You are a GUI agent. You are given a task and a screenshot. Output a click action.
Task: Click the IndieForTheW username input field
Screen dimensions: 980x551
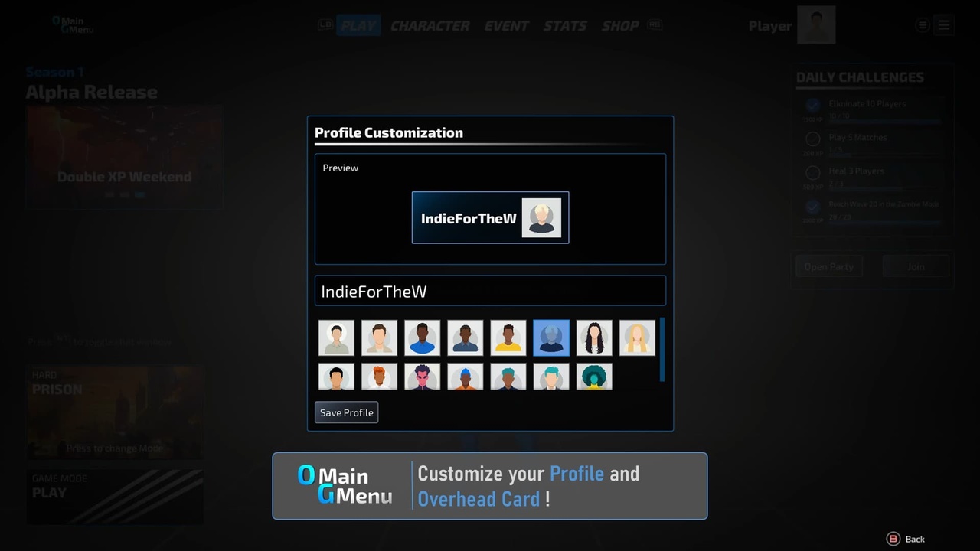pos(490,291)
